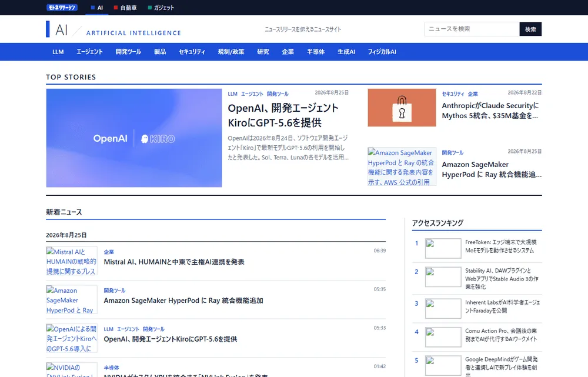Click エージェント tag in OpenAI news row
588x377 pixels.
click(128, 329)
